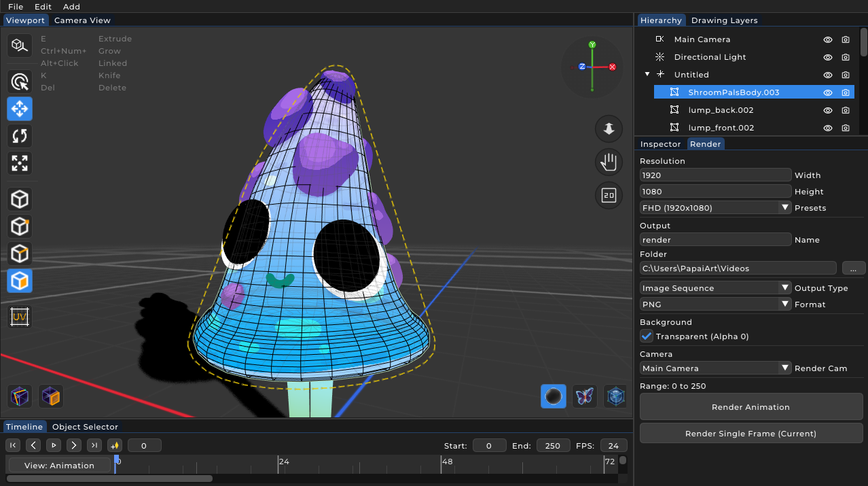
Task: Click the matcap sphere shading icon
Action: pos(553,396)
